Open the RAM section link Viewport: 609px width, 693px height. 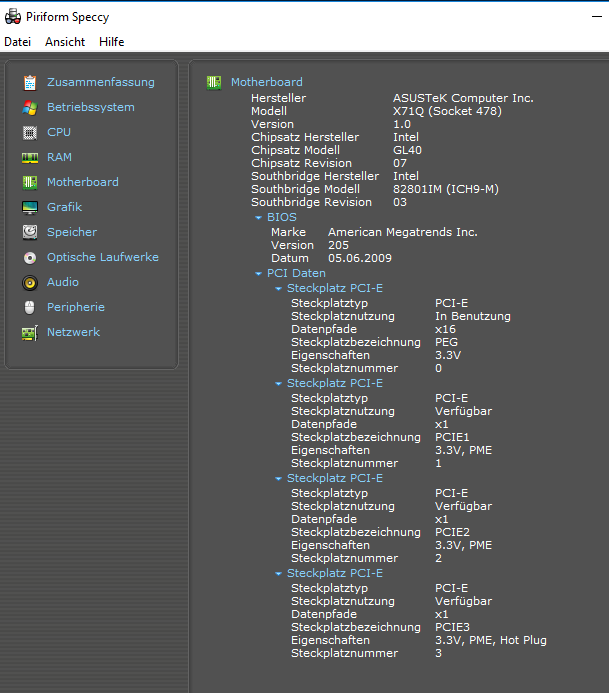59,157
